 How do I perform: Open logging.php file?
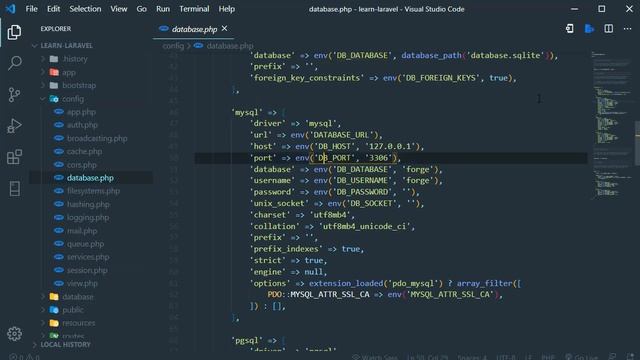[88, 218]
